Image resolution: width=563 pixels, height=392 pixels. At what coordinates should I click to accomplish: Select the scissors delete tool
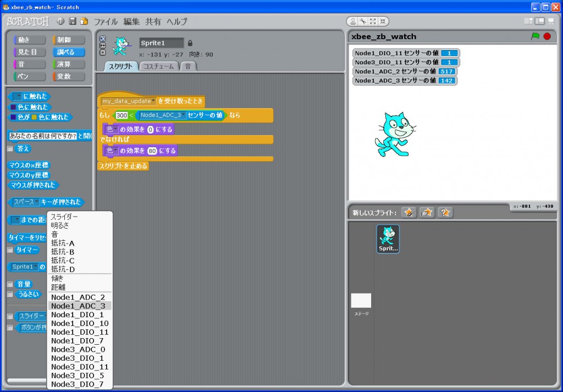[x=363, y=21]
